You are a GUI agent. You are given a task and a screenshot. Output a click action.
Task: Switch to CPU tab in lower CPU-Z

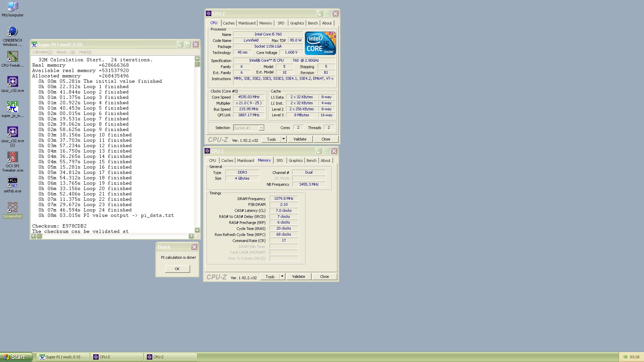(x=213, y=161)
